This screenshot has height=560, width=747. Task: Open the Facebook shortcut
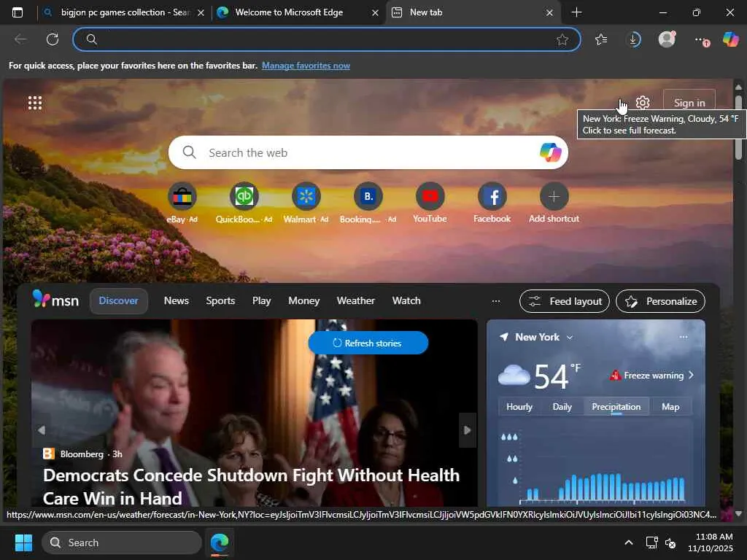(x=492, y=196)
